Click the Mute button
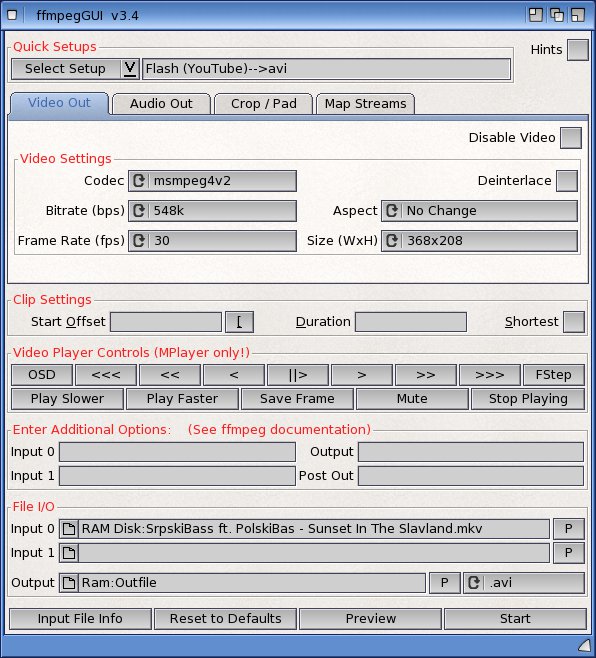596x658 pixels. (412, 399)
